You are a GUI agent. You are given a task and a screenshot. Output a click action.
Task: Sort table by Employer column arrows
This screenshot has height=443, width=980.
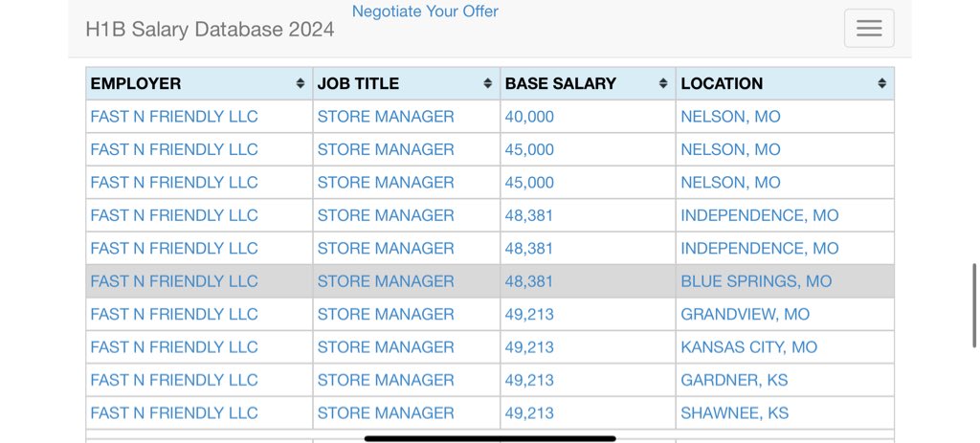[x=301, y=84]
